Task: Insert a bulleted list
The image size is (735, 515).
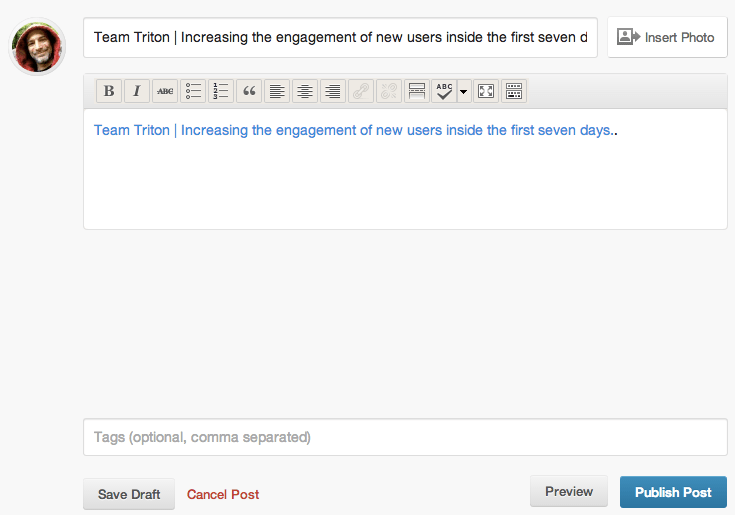Action: coord(193,91)
